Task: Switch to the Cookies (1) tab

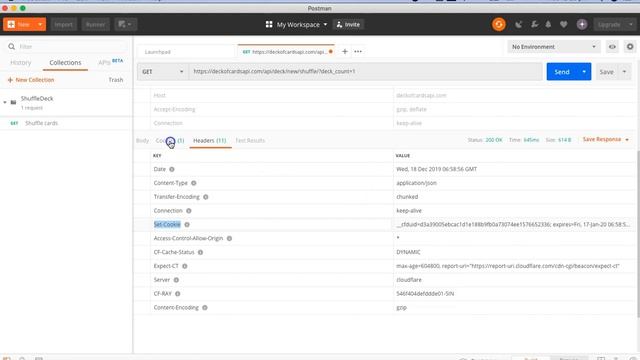Action: coord(170,140)
